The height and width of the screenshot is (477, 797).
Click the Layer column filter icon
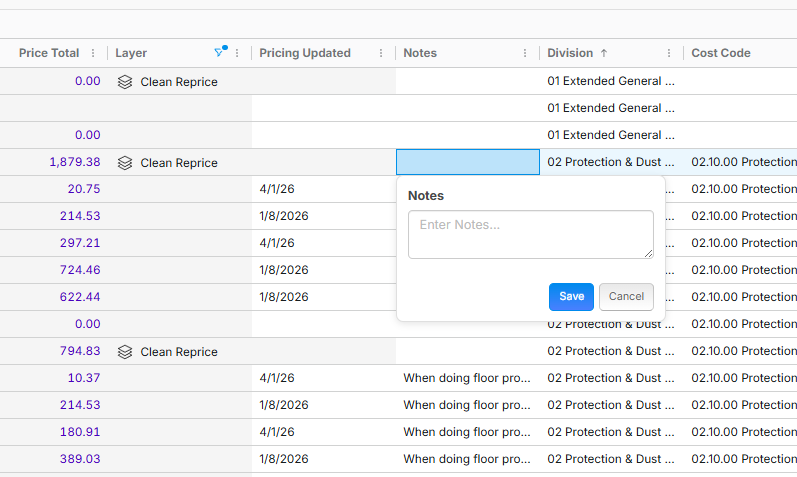(x=220, y=53)
